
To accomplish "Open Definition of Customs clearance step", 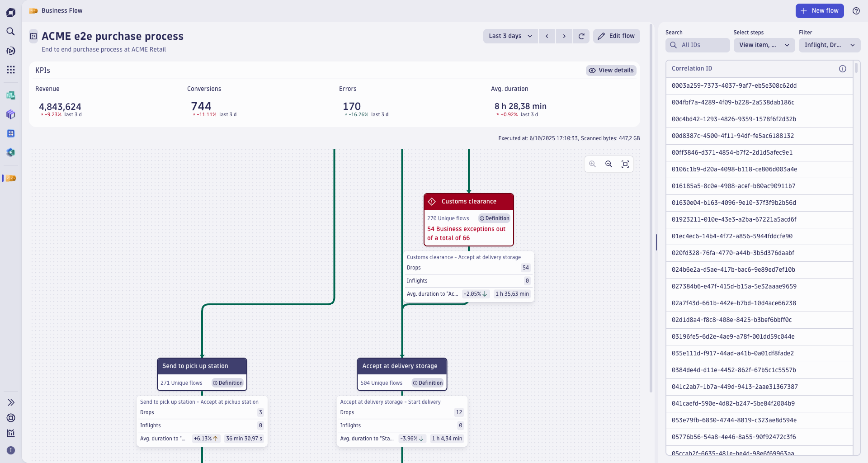I will pyautogui.click(x=495, y=218).
